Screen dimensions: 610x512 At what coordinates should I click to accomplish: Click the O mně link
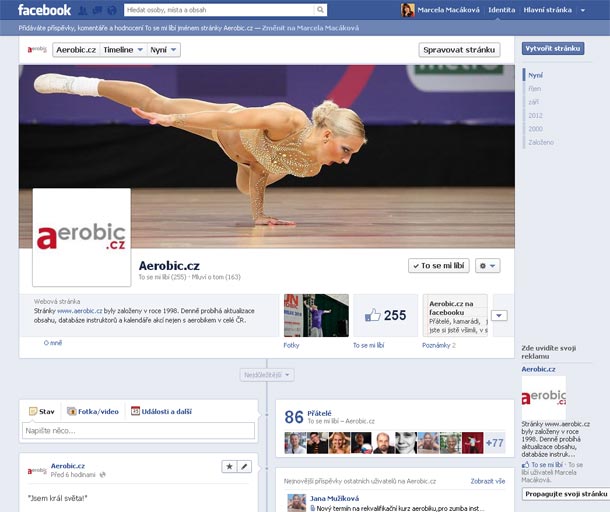(53, 343)
